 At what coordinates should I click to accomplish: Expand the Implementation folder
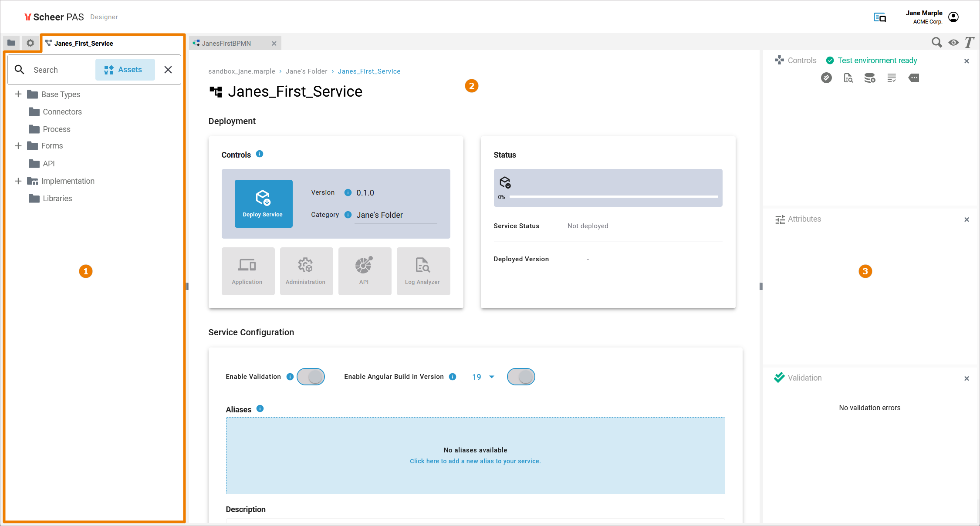coord(18,181)
